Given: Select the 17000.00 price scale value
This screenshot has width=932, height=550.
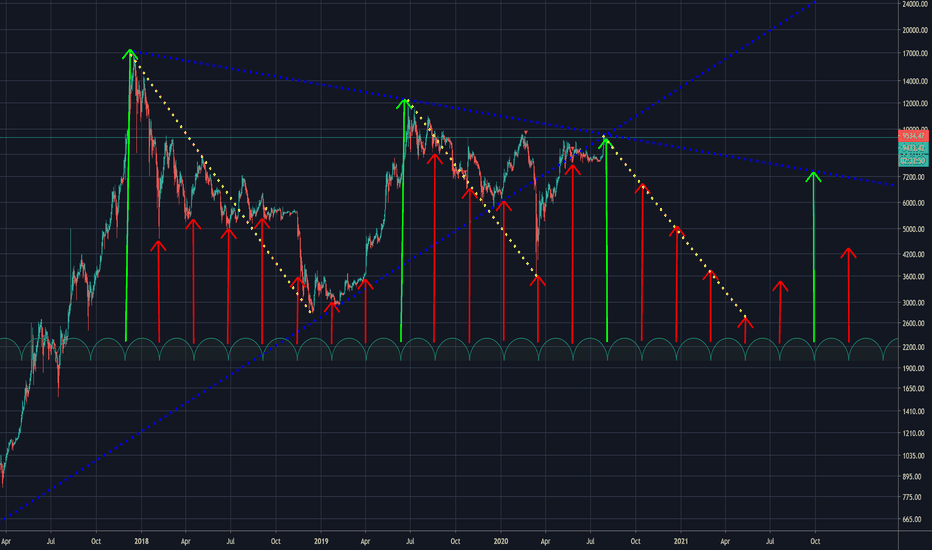Looking at the screenshot, I should pos(915,54).
